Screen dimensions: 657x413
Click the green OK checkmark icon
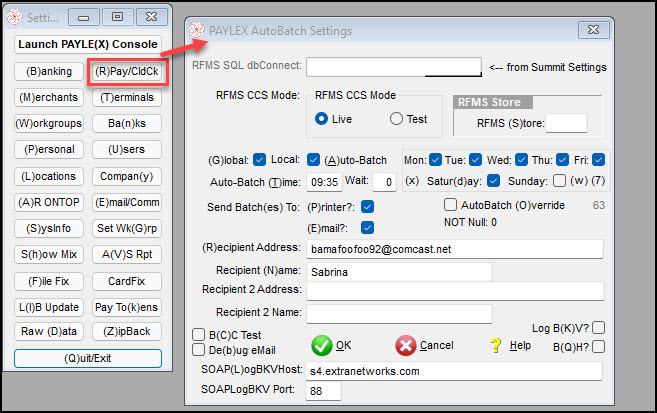pos(321,345)
